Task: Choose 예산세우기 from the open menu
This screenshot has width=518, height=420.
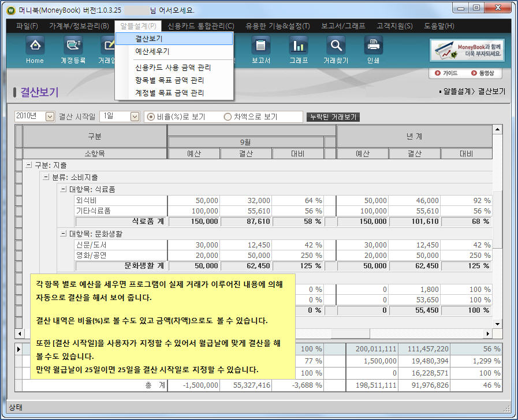Action: click(152, 51)
